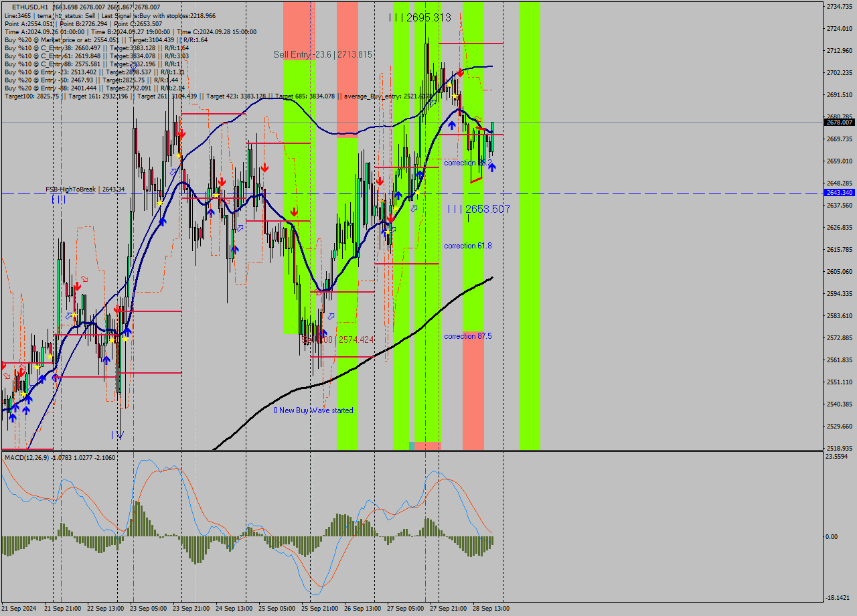Click the 2734.735 price axis value

[840, 6]
